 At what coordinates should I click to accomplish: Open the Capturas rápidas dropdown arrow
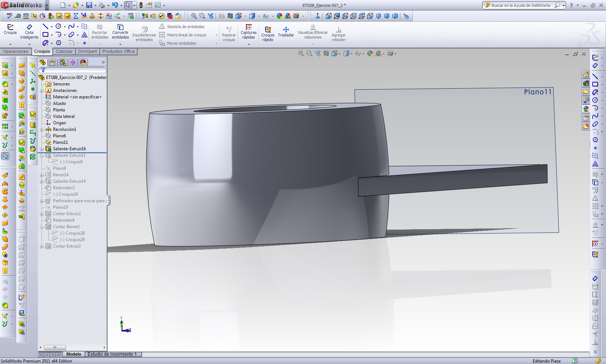click(x=249, y=44)
